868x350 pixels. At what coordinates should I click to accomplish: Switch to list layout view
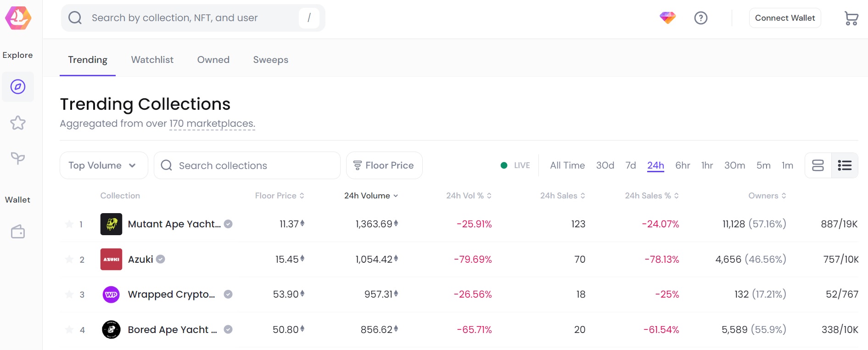pos(845,165)
